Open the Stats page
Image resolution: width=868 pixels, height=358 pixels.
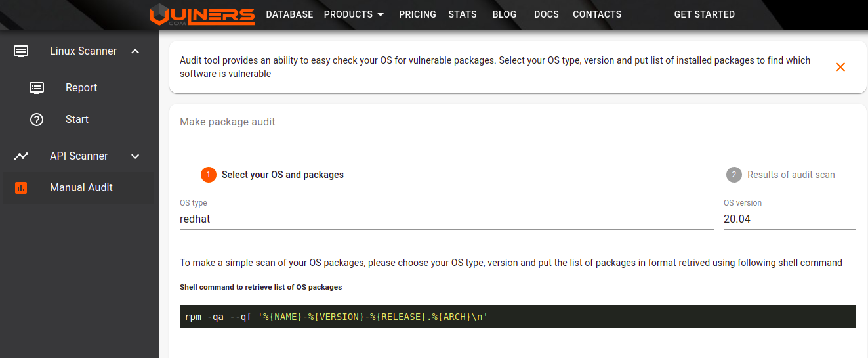click(463, 14)
